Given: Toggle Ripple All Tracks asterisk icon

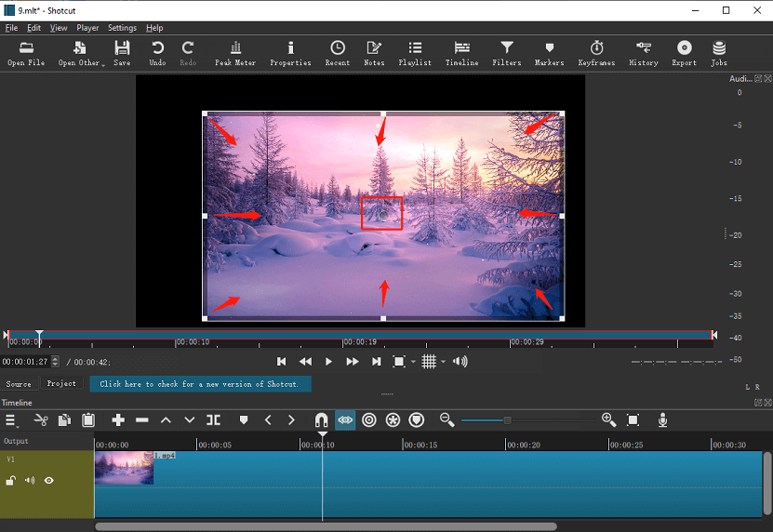Looking at the screenshot, I should click(393, 420).
